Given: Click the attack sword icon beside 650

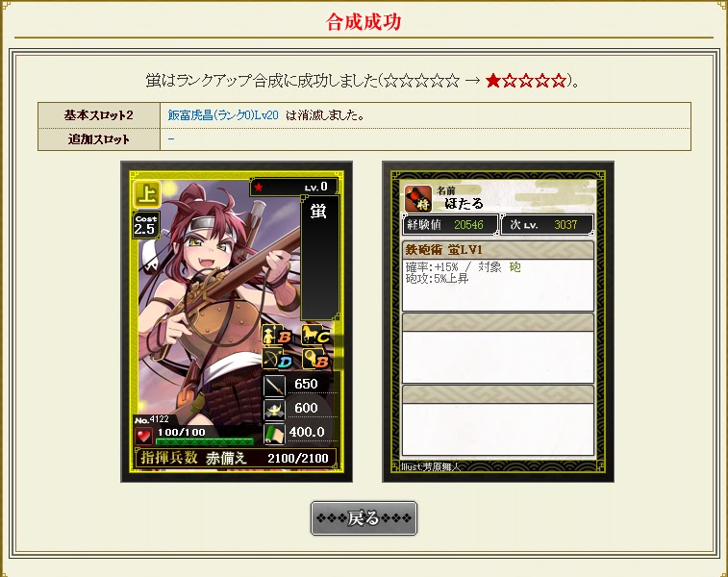Looking at the screenshot, I should 274,385.
